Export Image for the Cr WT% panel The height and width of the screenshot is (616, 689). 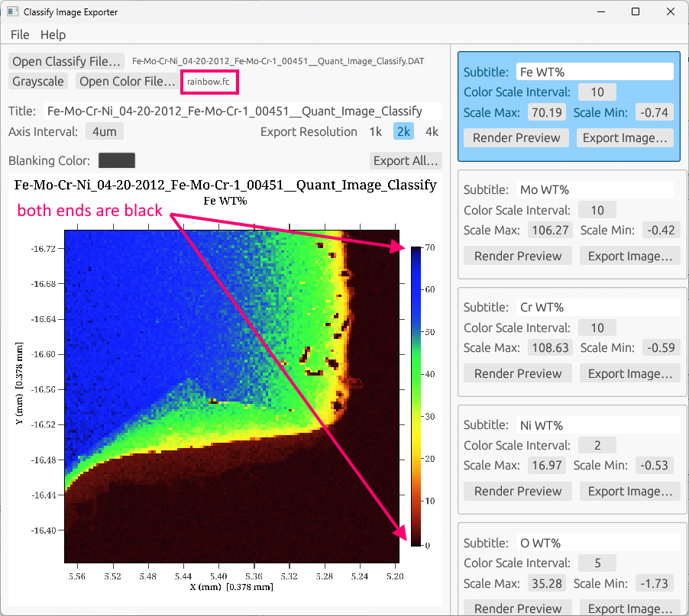(x=629, y=373)
